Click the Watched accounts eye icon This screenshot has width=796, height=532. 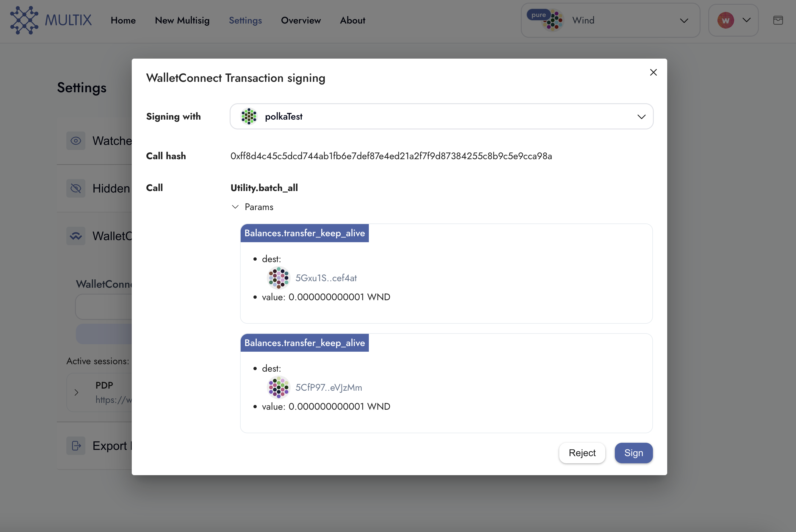pos(76,141)
